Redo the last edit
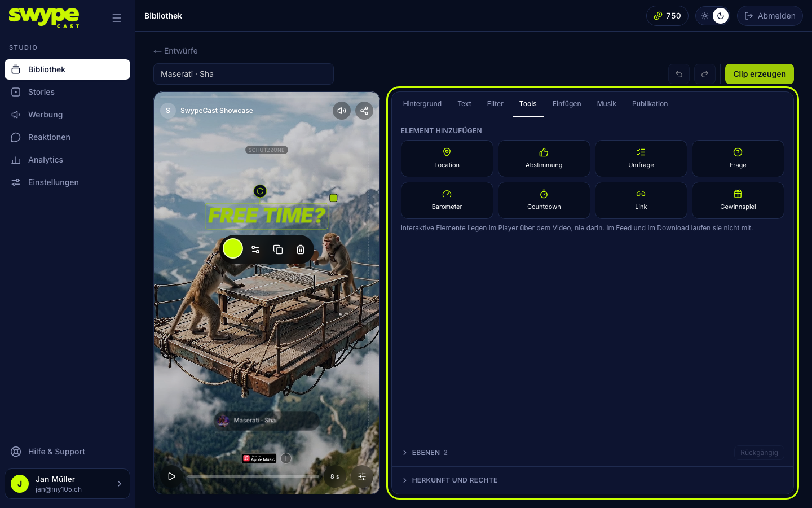 coord(705,74)
